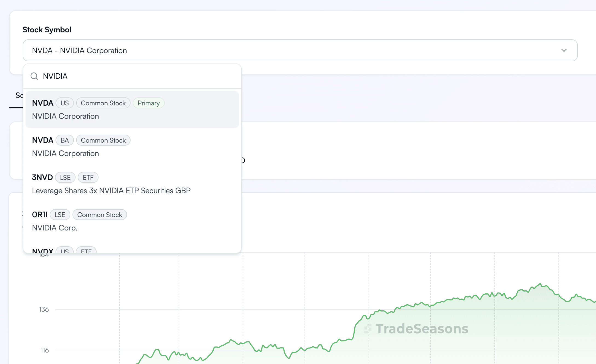Click the US exchange tag on NVDA
Viewport: 596px width, 364px height.
(65, 103)
